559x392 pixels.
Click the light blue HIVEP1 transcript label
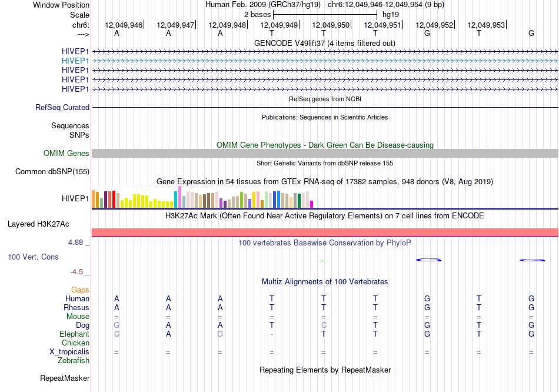(x=75, y=61)
